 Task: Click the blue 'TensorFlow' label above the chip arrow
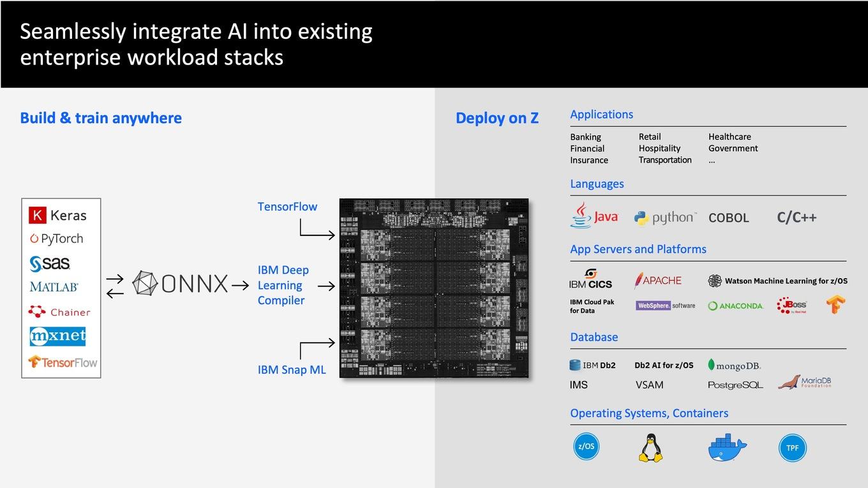[287, 207]
